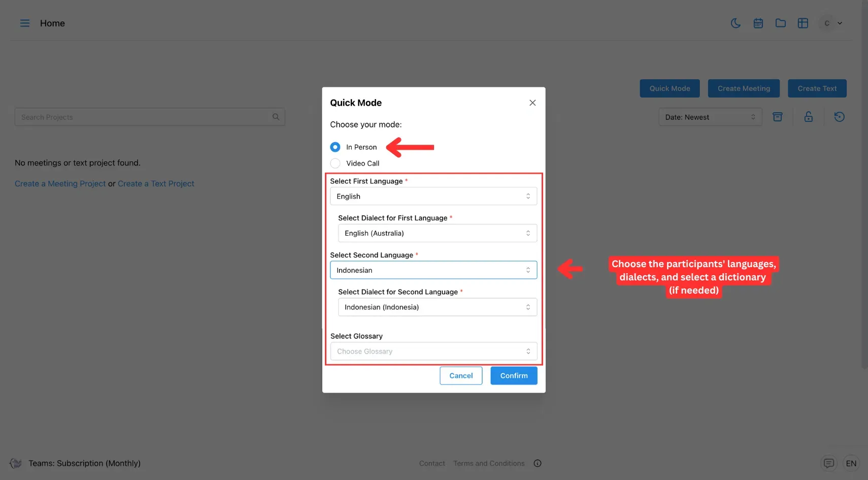Open the Select First Language dropdown

433,196
